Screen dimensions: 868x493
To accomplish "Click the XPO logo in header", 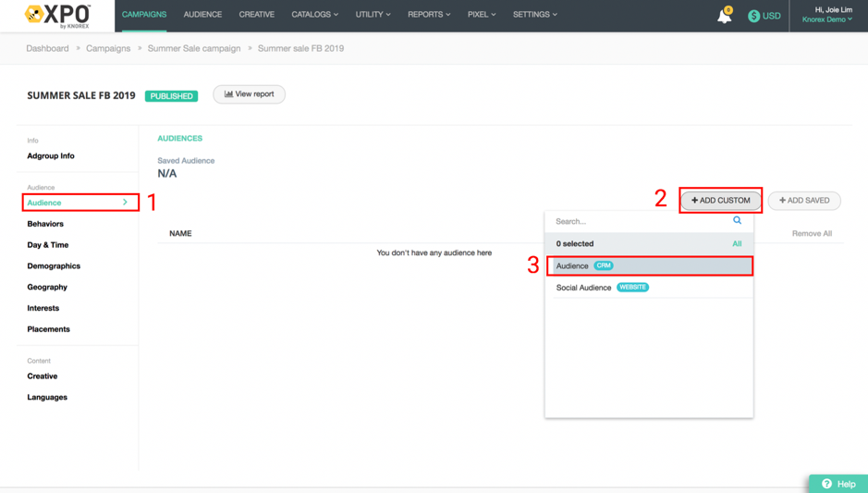I will point(57,16).
